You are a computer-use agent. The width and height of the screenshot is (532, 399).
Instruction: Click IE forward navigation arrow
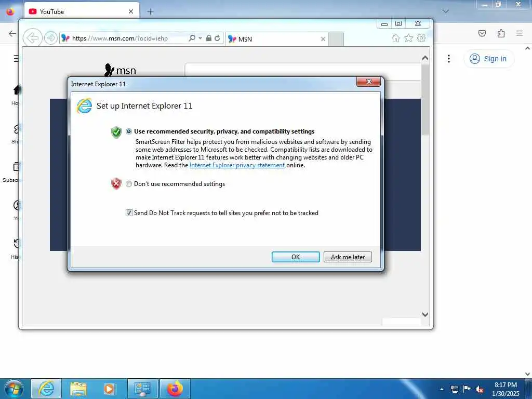click(50, 37)
